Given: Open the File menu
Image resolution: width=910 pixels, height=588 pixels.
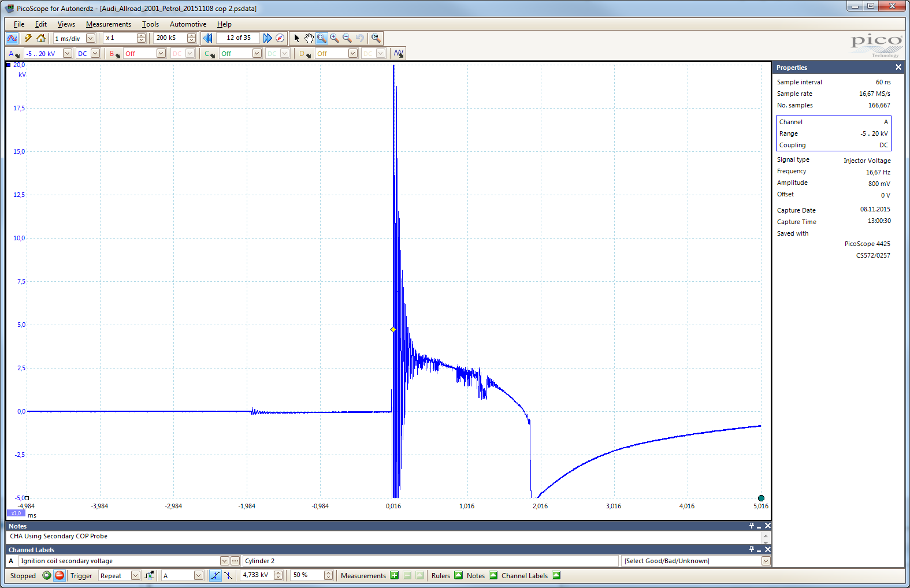Looking at the screenshot, I should coord(19,24).
